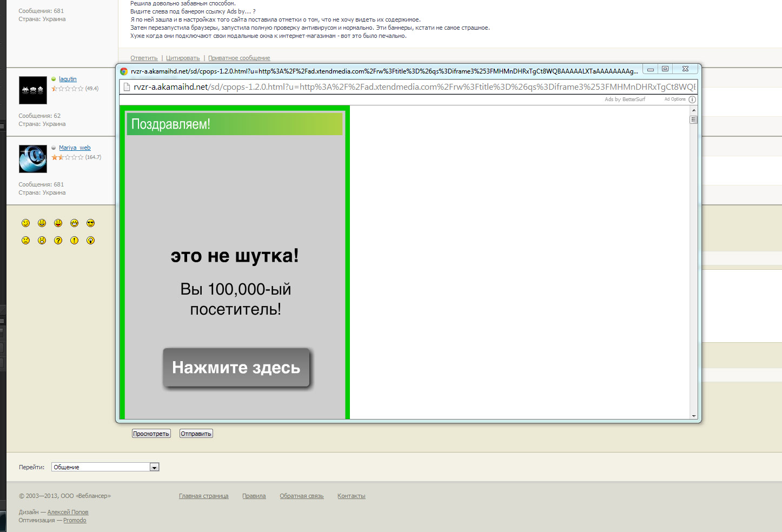This screenshot has height=532, width=782.
Task: Open the Перейти forum dropdown
Action: coord(154,467)
